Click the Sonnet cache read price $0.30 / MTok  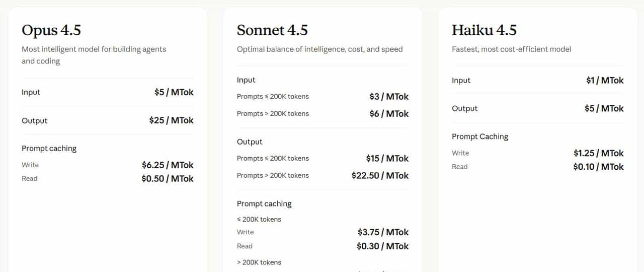[x=382, y=246]
